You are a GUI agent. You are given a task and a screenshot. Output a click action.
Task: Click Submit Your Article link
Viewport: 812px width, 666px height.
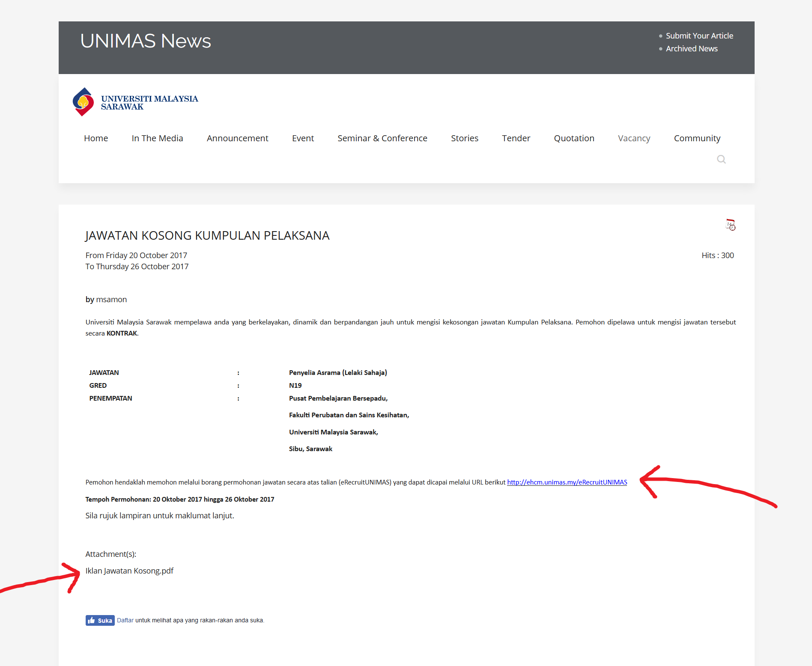pyautogui.click(x=699, y=36)
